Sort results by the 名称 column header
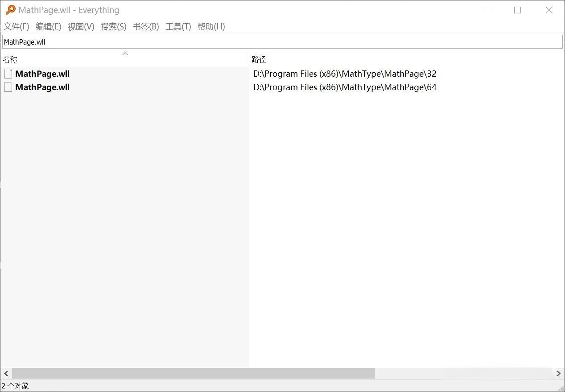Viewport: 565px width, 392px height. pos(124,59)
